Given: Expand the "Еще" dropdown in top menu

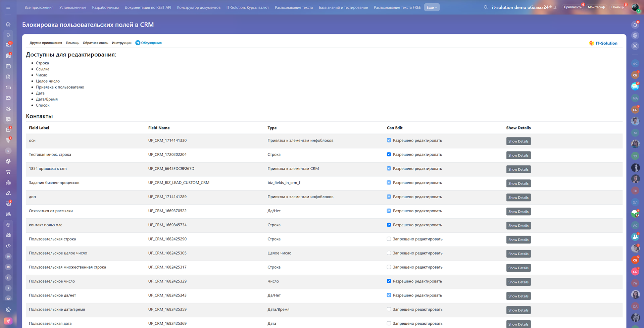Looking at the screenshot, I should 432,7.
